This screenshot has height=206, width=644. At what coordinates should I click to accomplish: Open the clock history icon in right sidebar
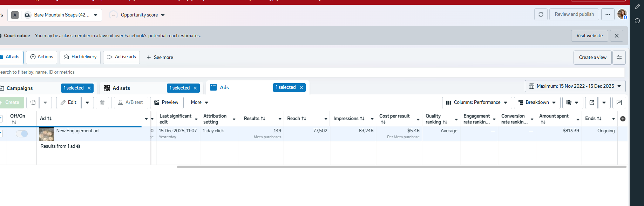coord(637,21)
